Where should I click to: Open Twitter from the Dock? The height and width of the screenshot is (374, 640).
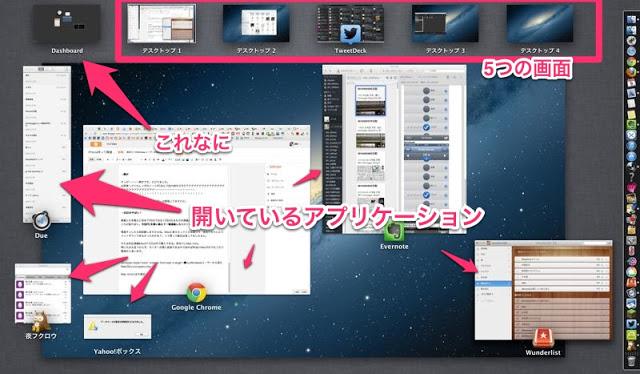631,324
